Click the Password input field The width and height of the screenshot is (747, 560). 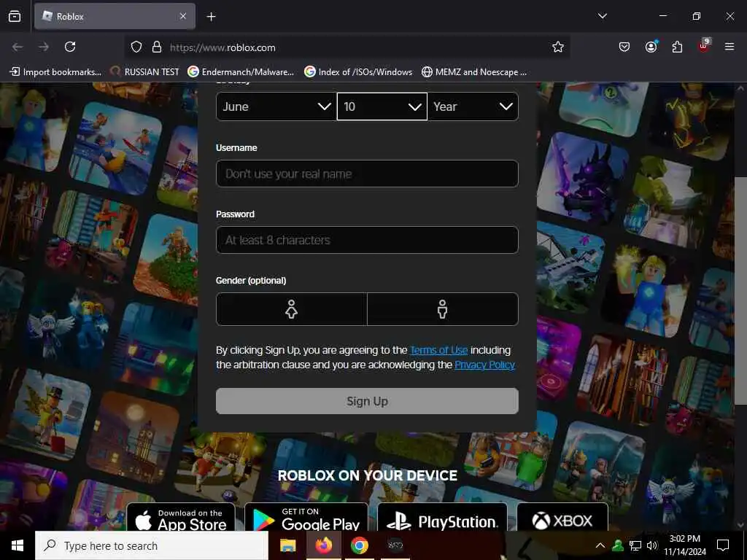pos(368,240)
